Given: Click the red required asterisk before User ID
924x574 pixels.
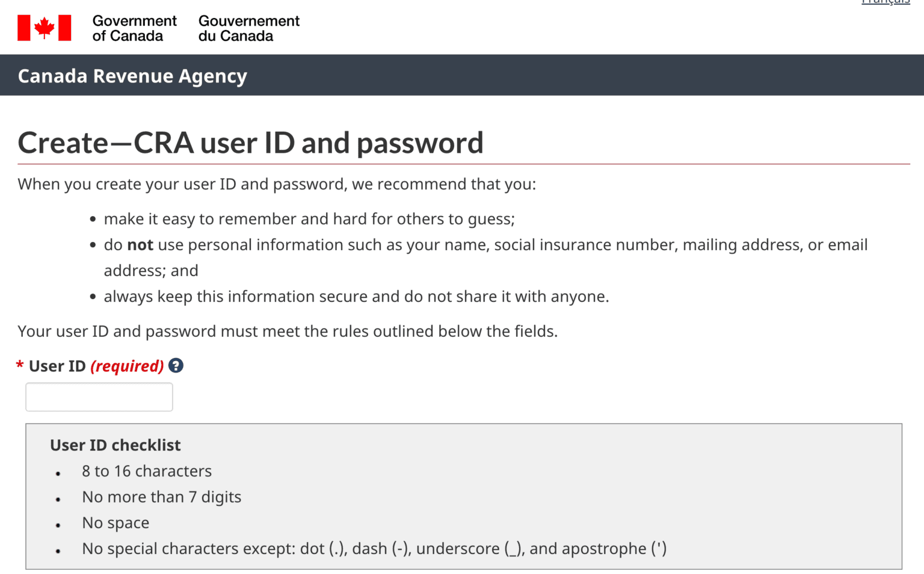Looking at the screenshot, I should pyautogui.click(x=20, y=366).
